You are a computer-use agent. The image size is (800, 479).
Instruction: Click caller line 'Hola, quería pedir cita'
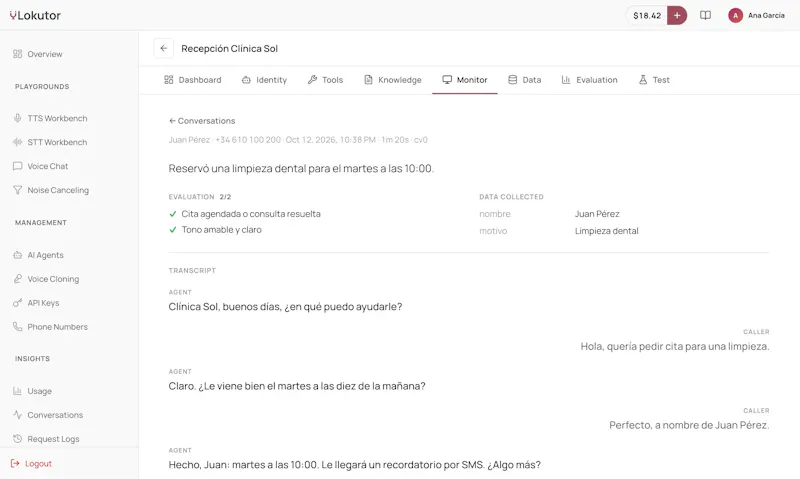point(675,346)
